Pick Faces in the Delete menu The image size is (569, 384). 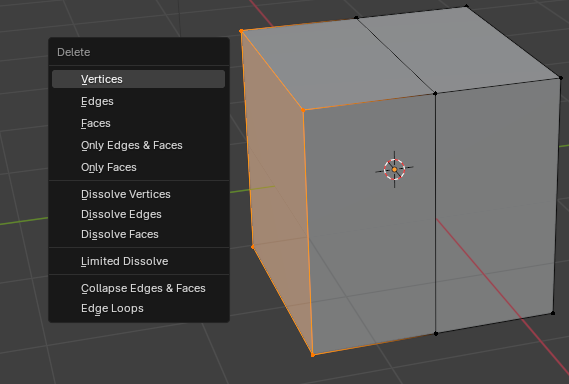click(138, 123)
